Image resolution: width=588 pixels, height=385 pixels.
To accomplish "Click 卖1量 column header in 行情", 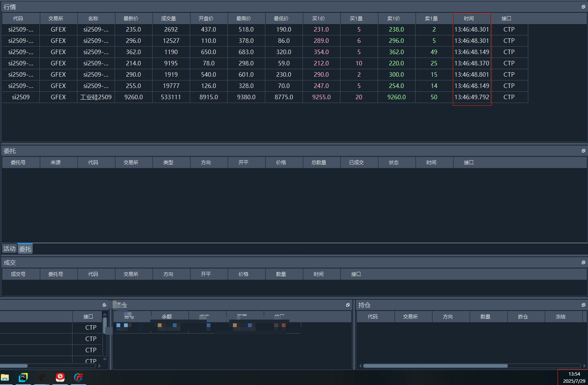I will (x=434, y=18).
